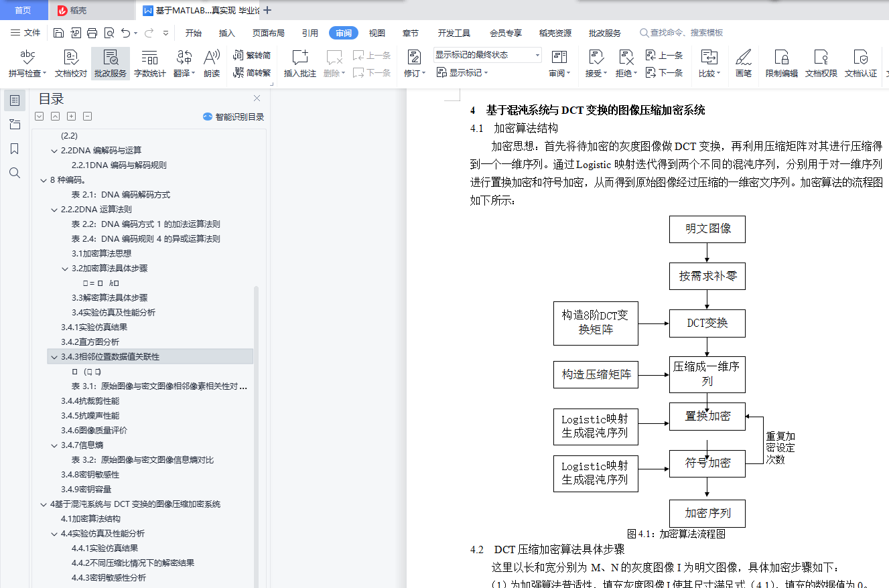The image size is (889, 588).
Task: Select the outline icon in left sidebar
Action: (x=15, y=100)
